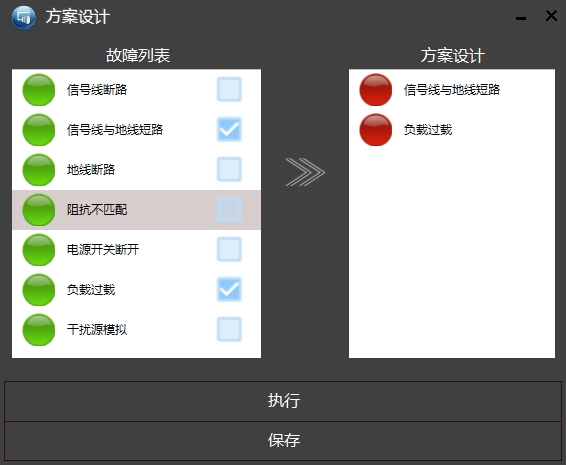
Task: Click the 保存 button
Action: click(283, 441)
